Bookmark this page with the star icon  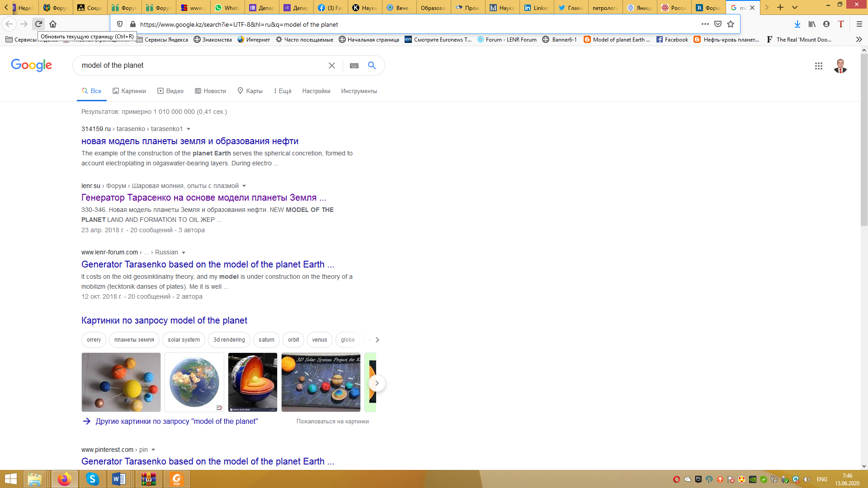[731, 24]
